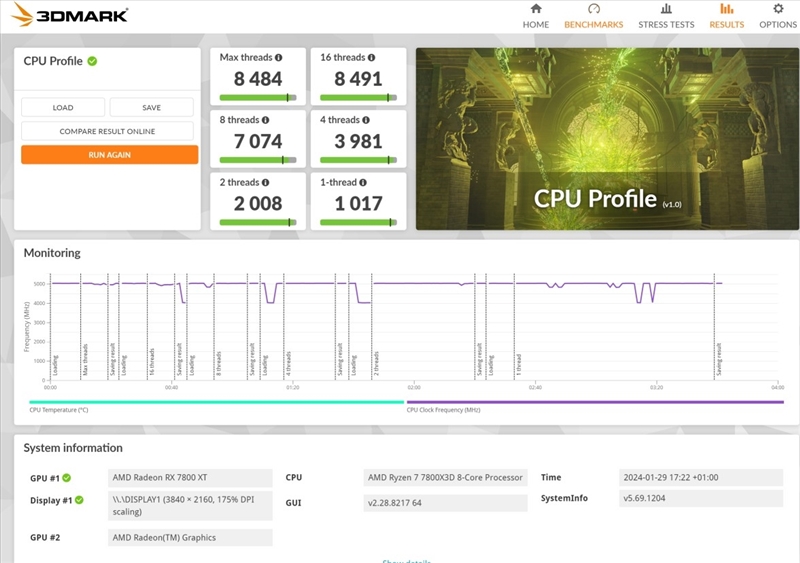Click the SAVE button
This screenshot has width=800, height=563.
tap(152, 107)
